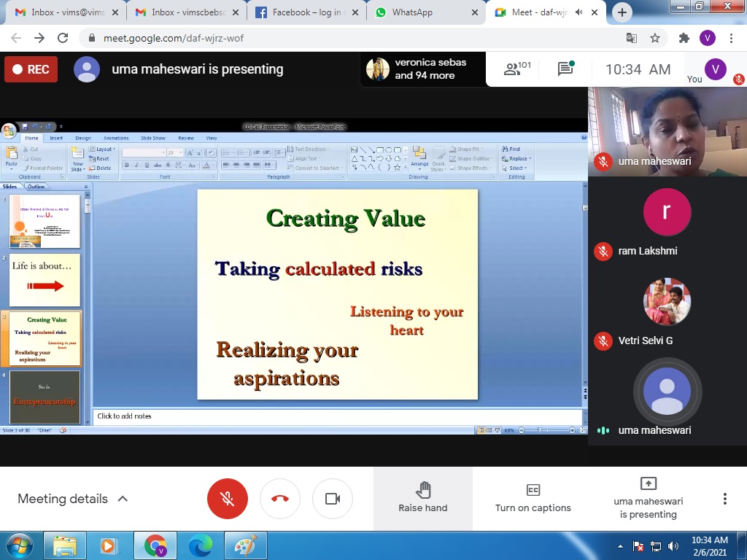Open 'uma maheswari is presenting' control

(648, 497)
